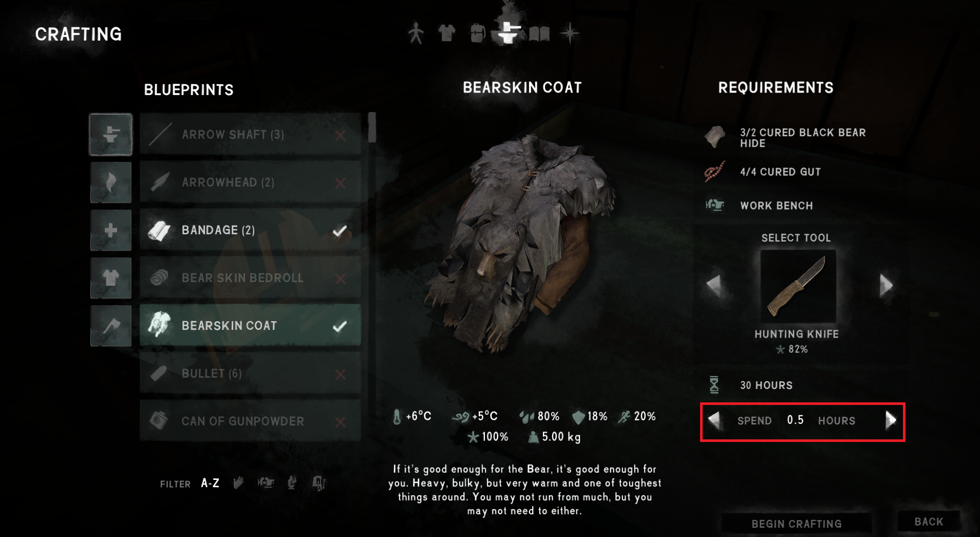Open the clothing shirt tab icon
Screen dimensions: 980x537
click(x=446, y=33)
